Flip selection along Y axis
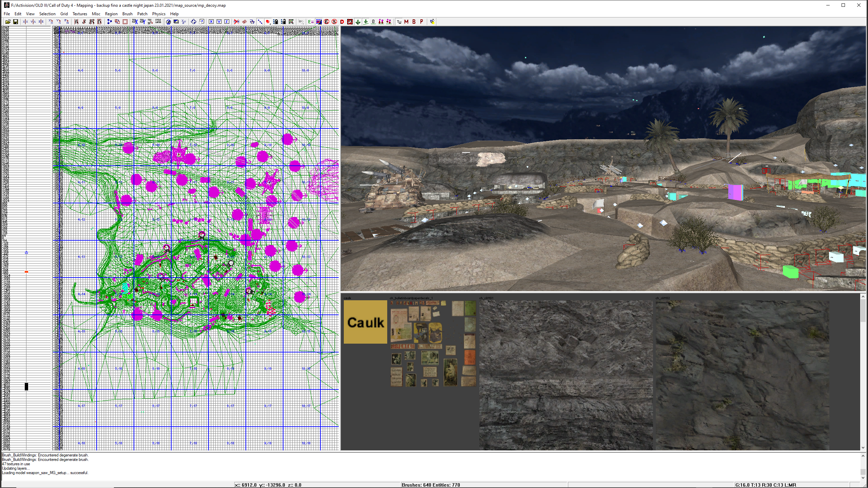The height and width of the screenshot is (488, 868). 33,22
